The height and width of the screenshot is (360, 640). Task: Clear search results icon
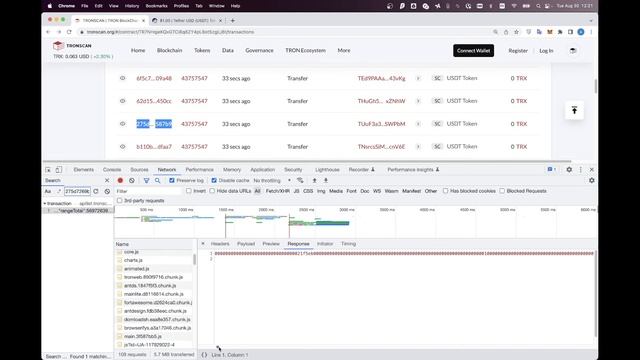click(x=107, y=191)
